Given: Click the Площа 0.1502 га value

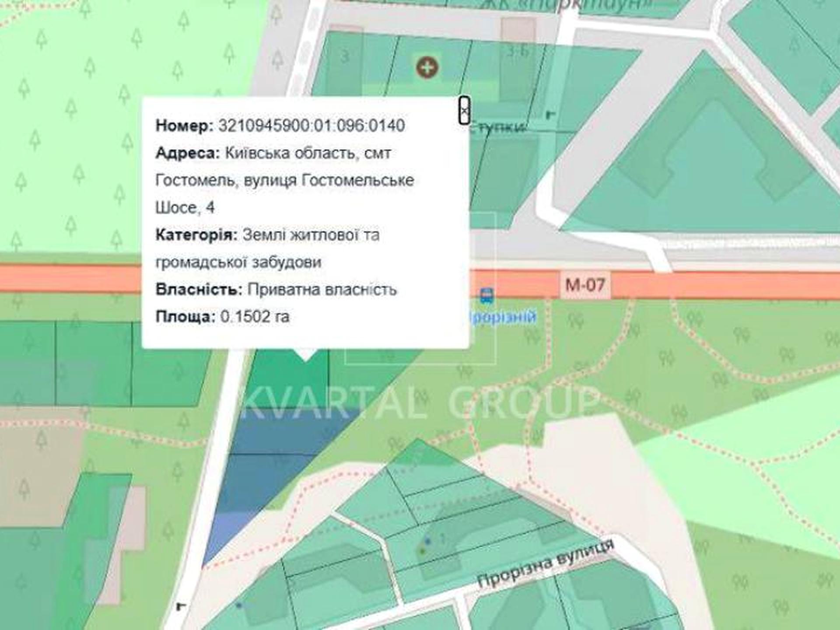Looking at the screenshot, I should (x=255, y=316).
